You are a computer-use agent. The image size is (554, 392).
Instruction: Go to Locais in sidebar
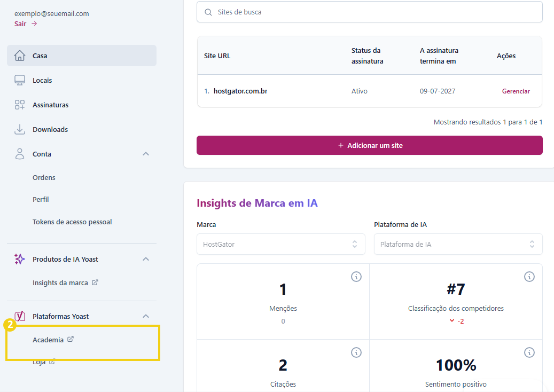click(42, 80)
